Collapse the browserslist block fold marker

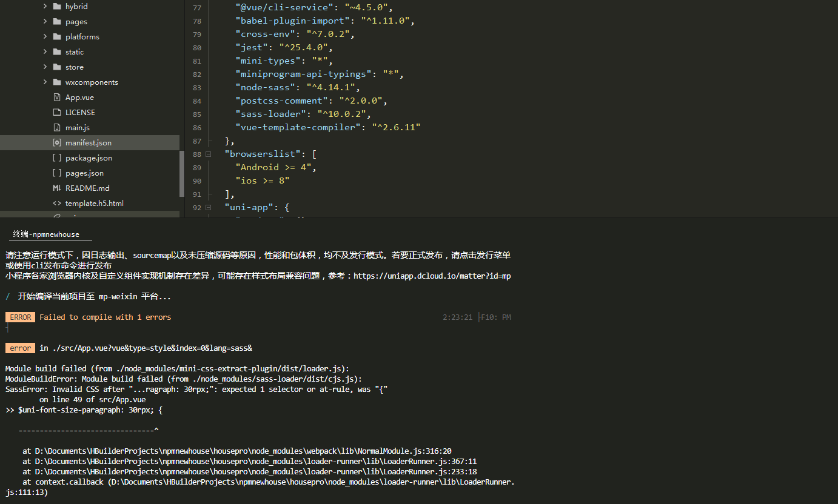(208, 154)
